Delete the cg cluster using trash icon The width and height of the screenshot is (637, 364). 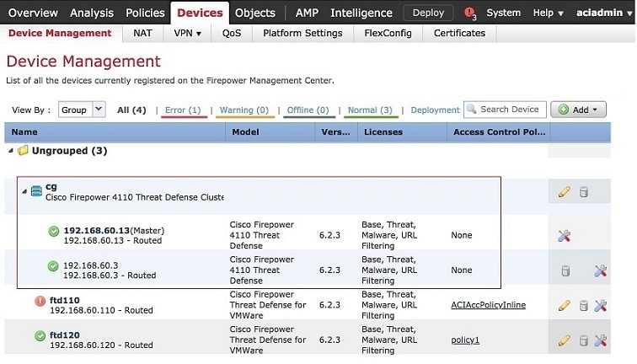pos(583,192)
